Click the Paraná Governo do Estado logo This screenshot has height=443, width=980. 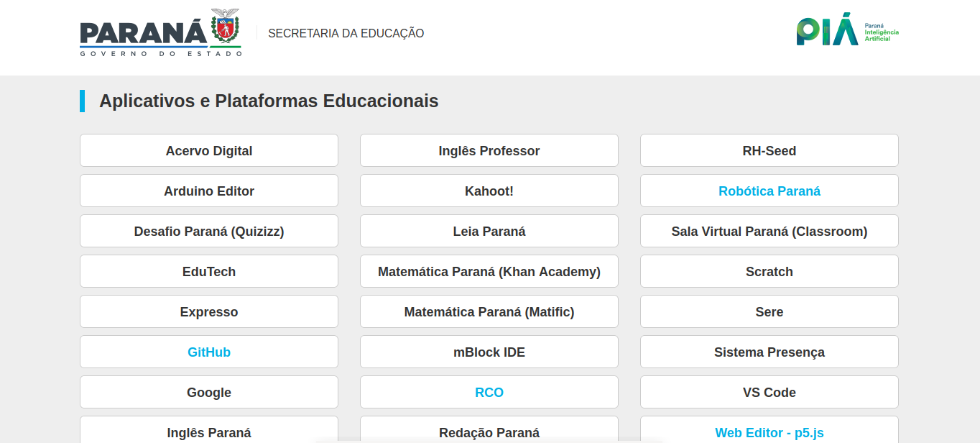tap(161, 33)
